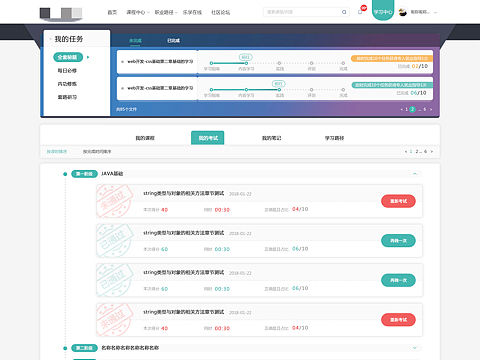Click the search magnifier icon
Viewport: 480px width, 360px height.
click(x=344, y=12)
